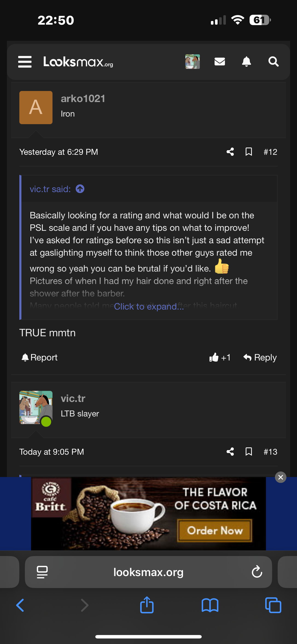Viewport: 297px width, 644px height.
Task: Reply to arko1021's post
Action: [x=260, y=357]
